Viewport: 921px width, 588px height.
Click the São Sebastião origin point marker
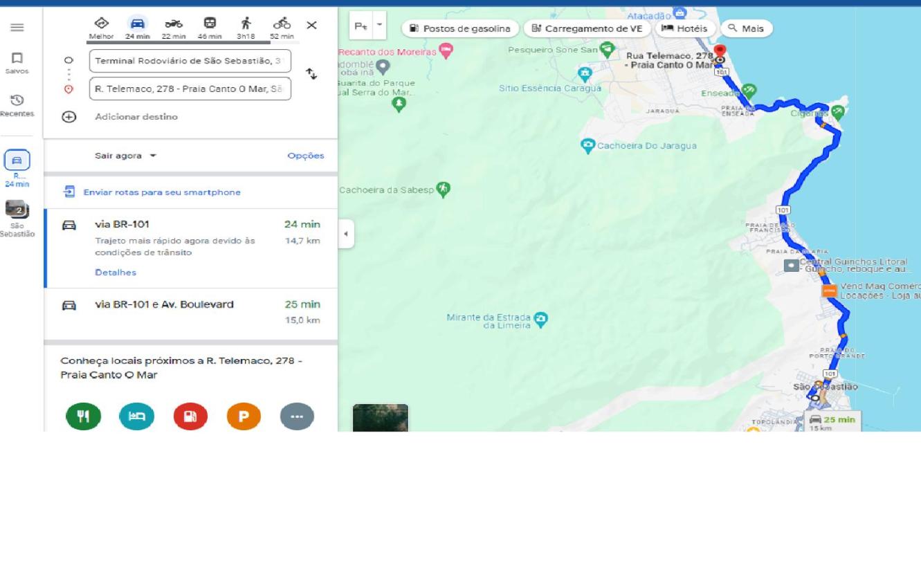tap(815, 398)
